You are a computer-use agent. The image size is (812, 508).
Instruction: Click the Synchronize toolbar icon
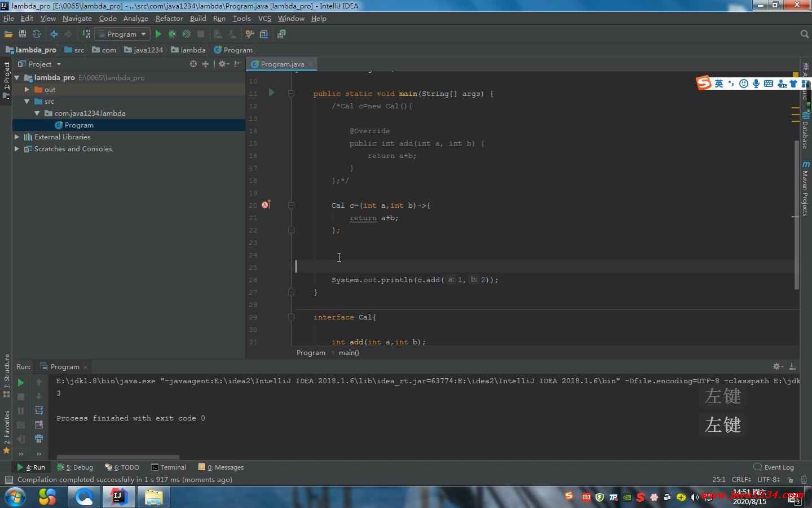(x=37, y=34)
